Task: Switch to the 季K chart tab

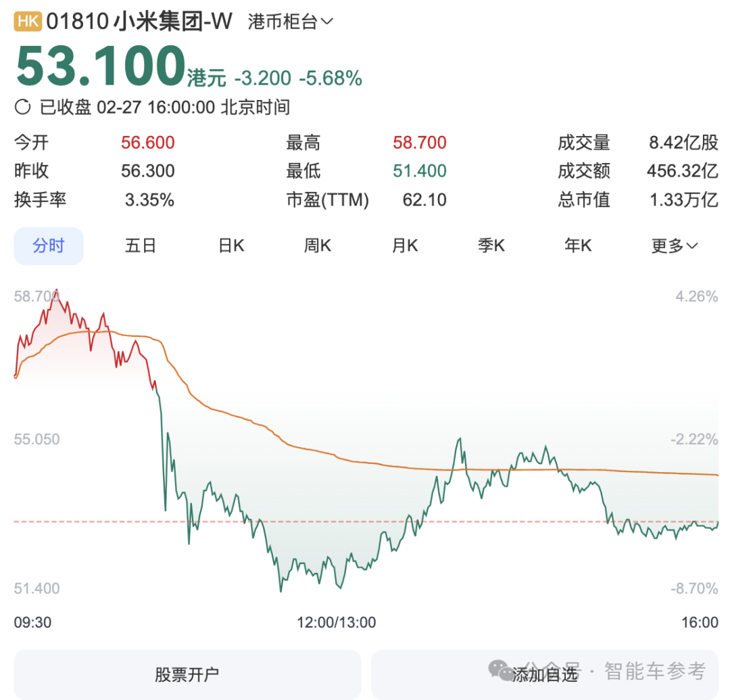Action: [x=491, y=246]
